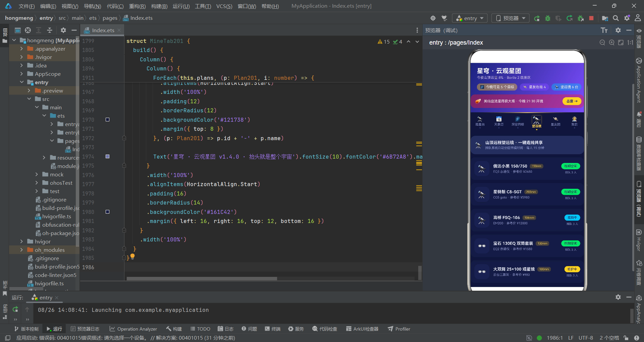The image size is (644, 342).
Task: Toggle the Hvigor side tool window
Action: [x=639, y=240]
